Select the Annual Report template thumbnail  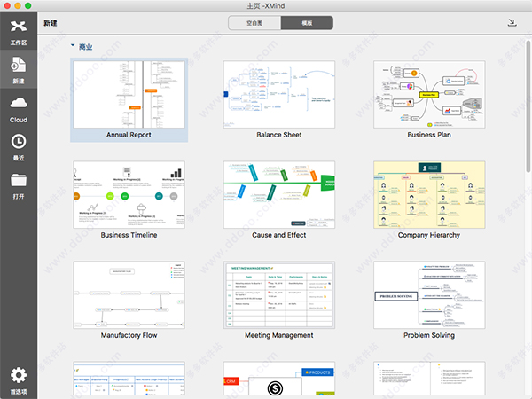click(x=129, y=94)
